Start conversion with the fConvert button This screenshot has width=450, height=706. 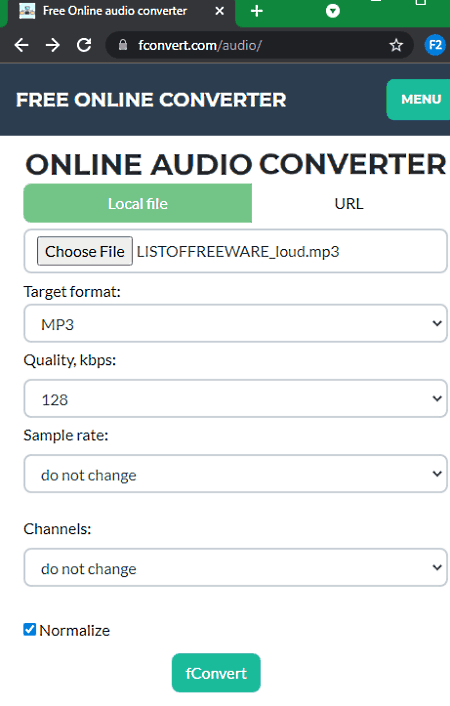(216, 673)
